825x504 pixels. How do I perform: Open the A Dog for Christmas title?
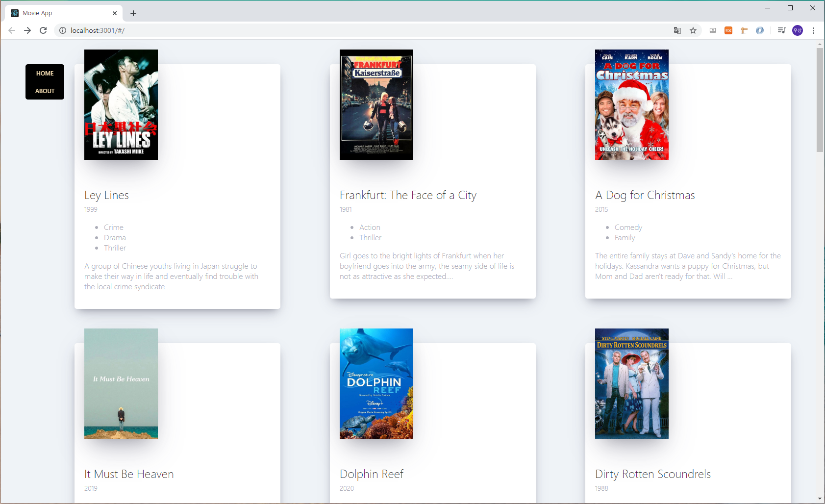645,195
